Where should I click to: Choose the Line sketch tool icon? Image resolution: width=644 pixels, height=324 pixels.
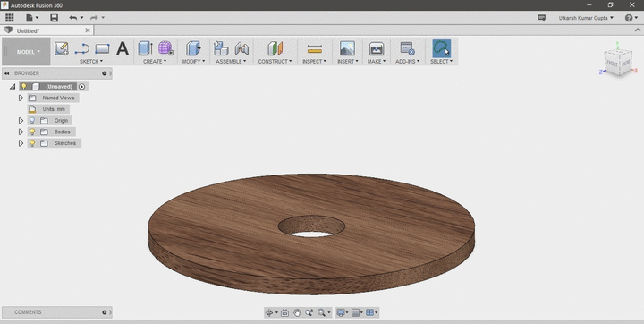coord(81,49)
